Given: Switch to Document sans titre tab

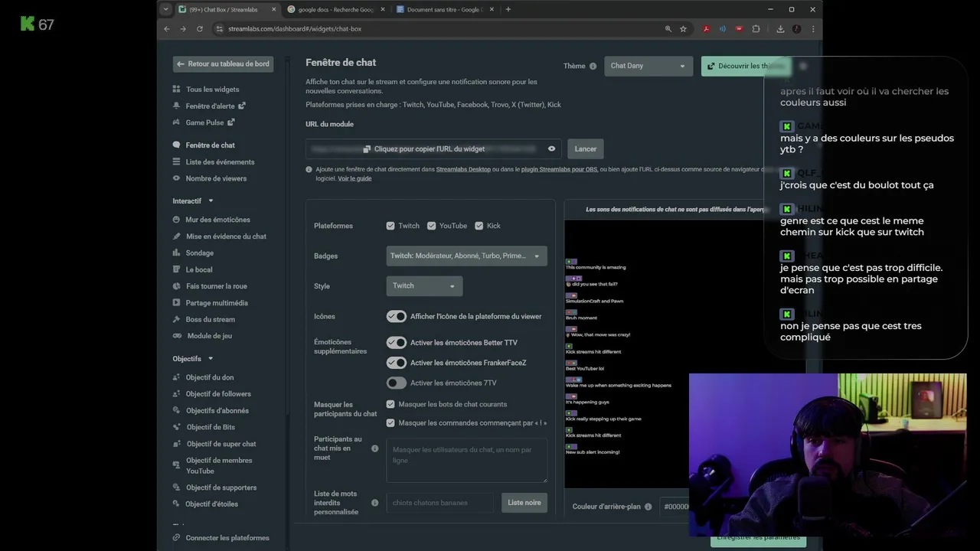Looking at the screenshot, I should (445, 9).
